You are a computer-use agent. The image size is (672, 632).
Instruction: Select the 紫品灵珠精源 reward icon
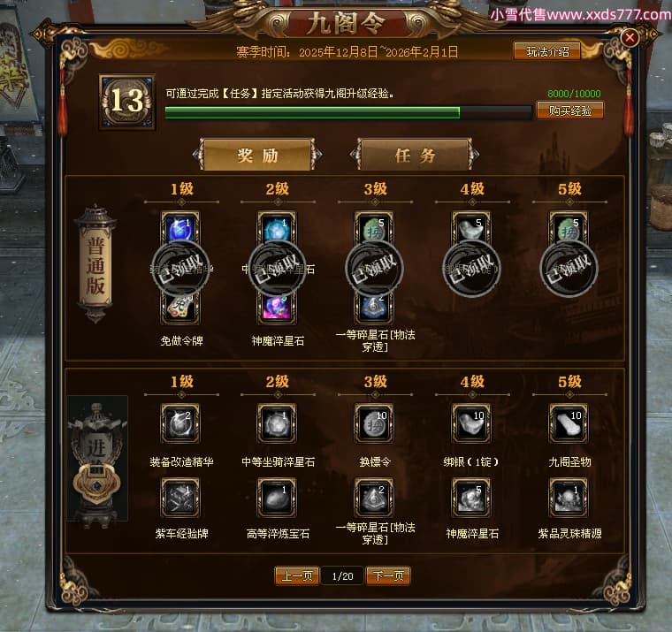tap(569, 498)
